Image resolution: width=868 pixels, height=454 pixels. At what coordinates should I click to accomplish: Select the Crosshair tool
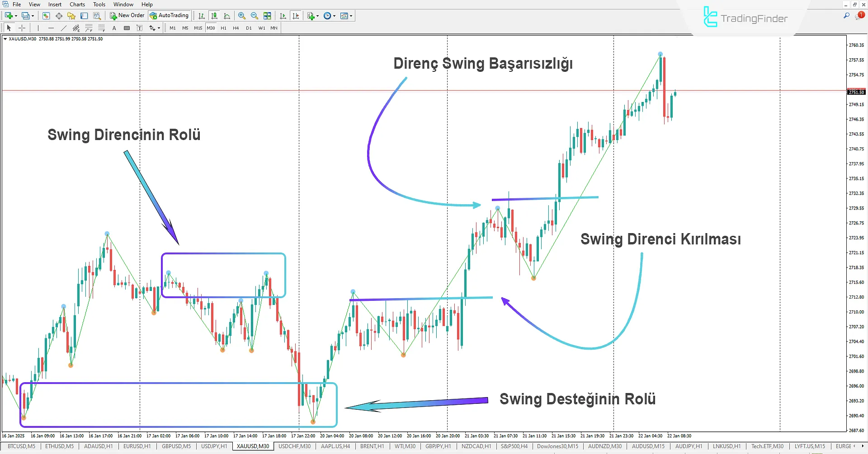[22, 28]
